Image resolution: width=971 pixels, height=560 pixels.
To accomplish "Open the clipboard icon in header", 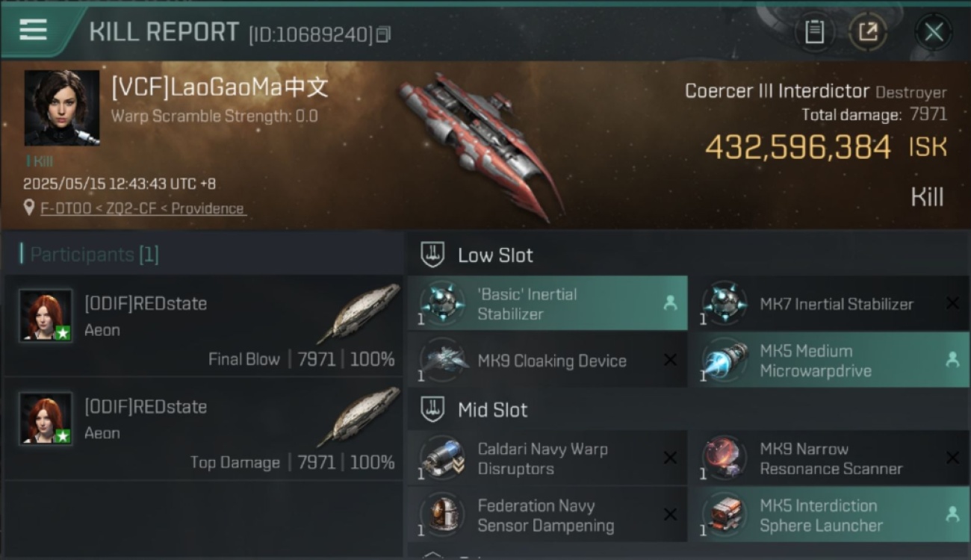I will (814, 32).
